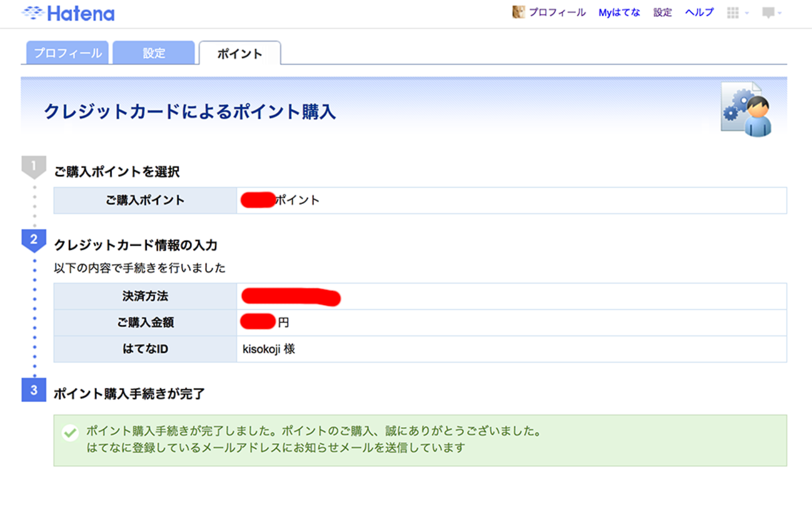
Task: Switch to the プロフィール tab
Action: point(68,53)
